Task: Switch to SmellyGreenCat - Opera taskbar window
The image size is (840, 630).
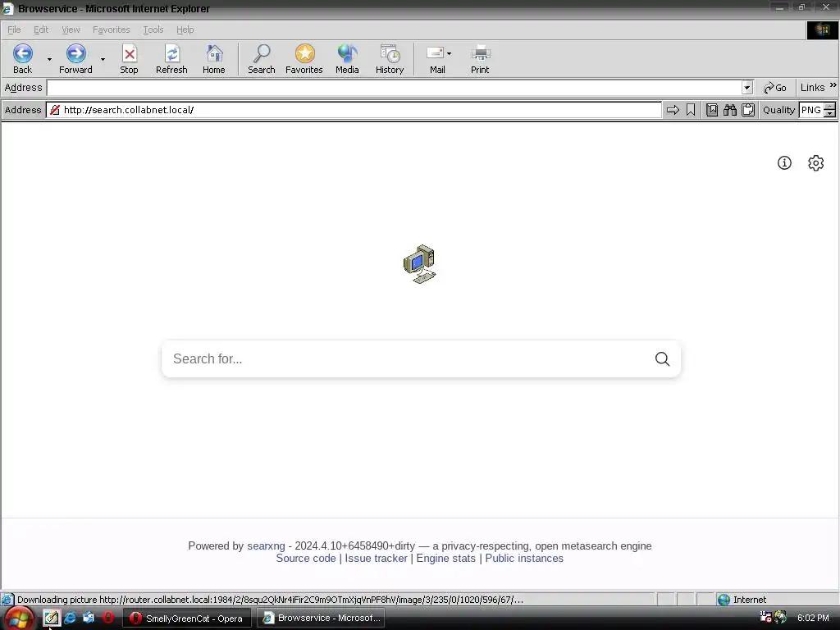Action: click(188, 619)
